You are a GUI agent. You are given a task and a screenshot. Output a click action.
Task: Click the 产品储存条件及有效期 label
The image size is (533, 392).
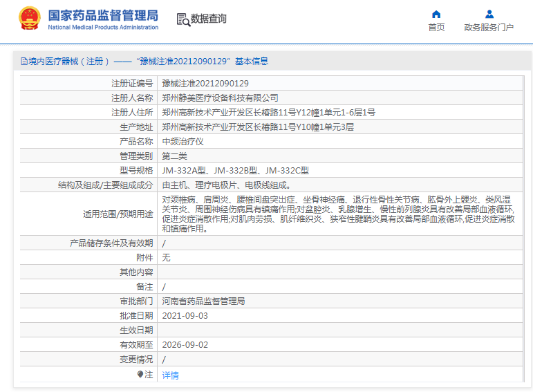[x=111, y=243]
